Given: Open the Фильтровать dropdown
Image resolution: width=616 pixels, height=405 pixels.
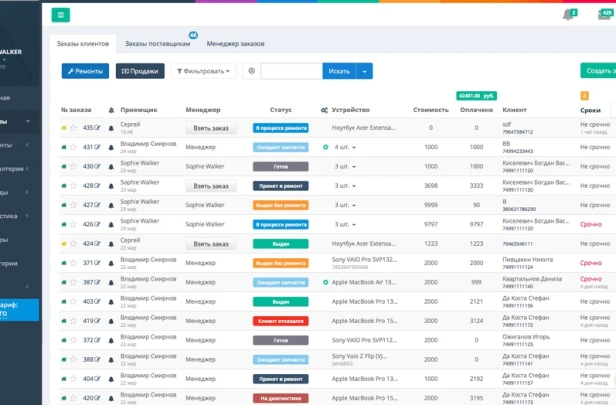Looking at the screenshot, I should tap(204, 71).
